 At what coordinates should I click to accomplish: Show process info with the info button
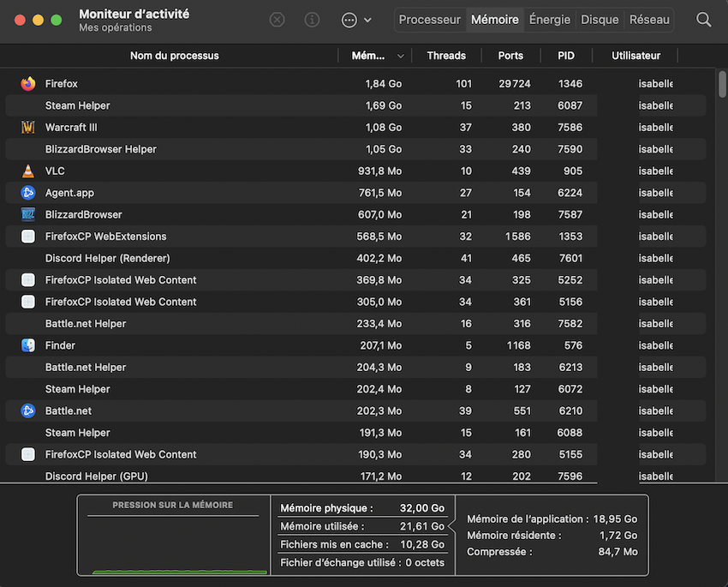[x=313, y=20]
